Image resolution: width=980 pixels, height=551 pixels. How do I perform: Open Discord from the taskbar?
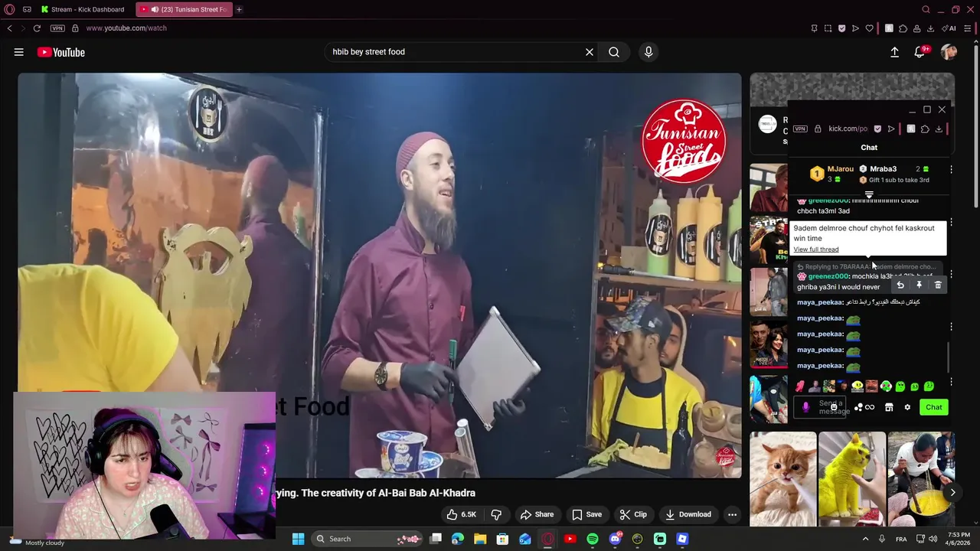pos(615,539)
